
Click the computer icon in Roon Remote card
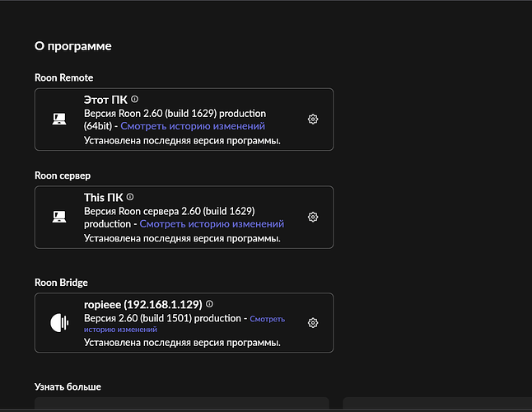click(59, 119)
